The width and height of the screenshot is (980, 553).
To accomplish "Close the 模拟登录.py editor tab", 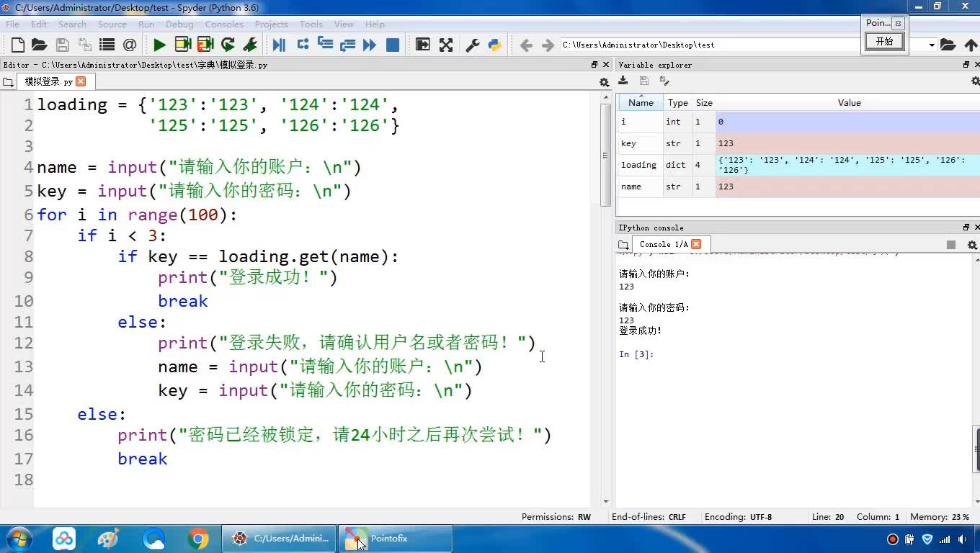I will tap(81, 81).
